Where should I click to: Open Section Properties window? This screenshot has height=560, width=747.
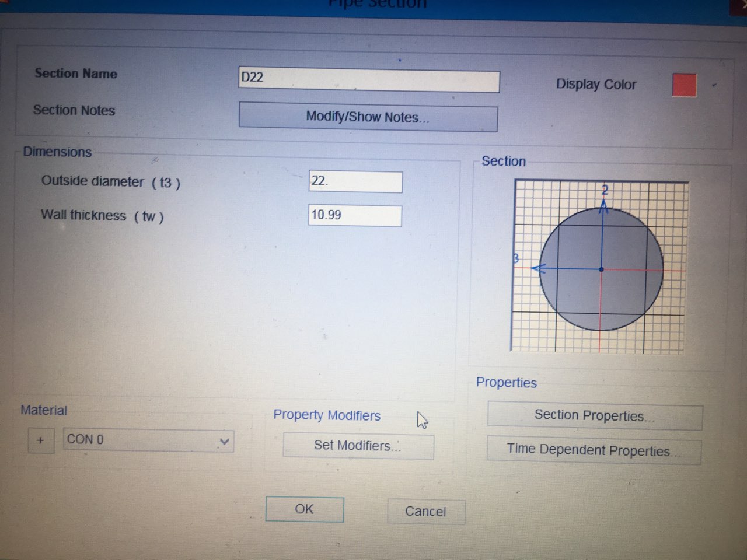click(595, 416)
